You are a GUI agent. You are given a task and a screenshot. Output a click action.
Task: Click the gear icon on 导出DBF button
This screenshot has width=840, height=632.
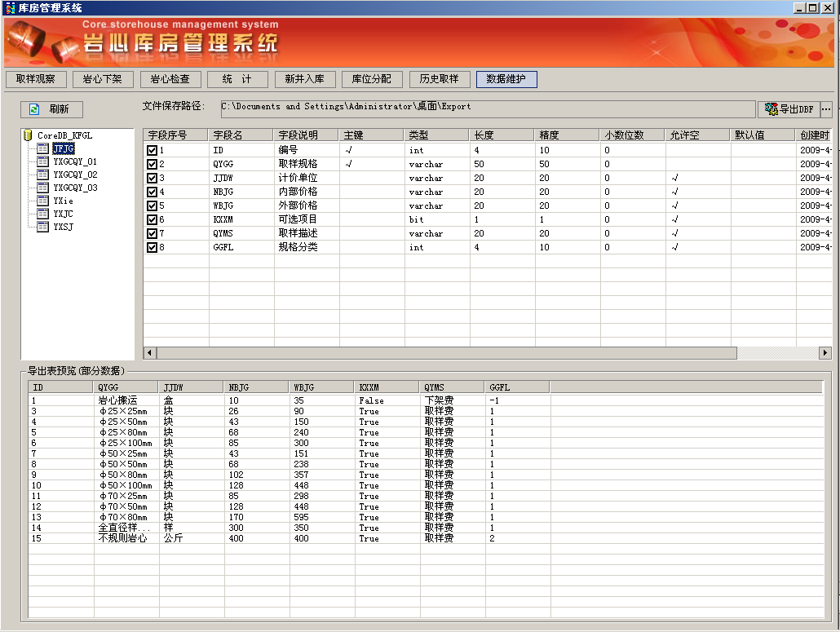pos(771,109)
